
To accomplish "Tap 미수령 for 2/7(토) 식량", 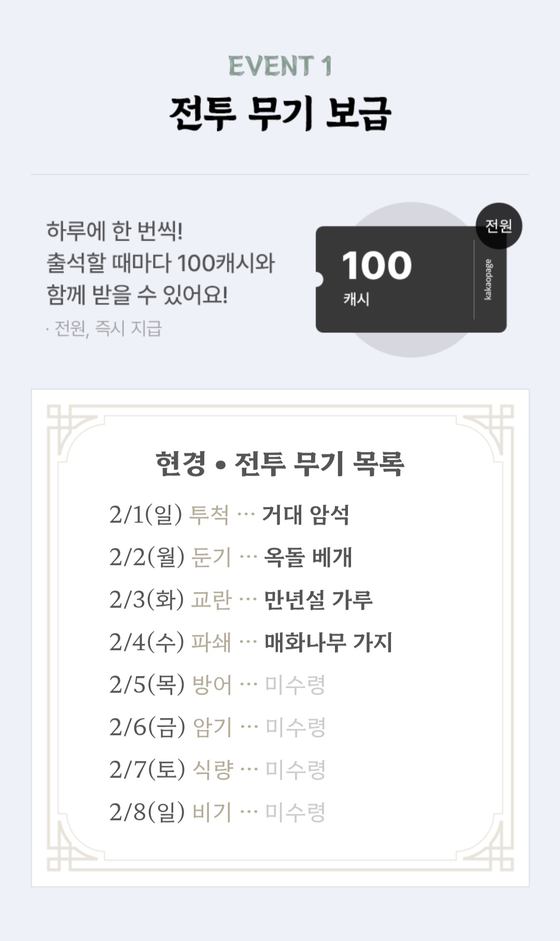I will [x=295, y=770].
